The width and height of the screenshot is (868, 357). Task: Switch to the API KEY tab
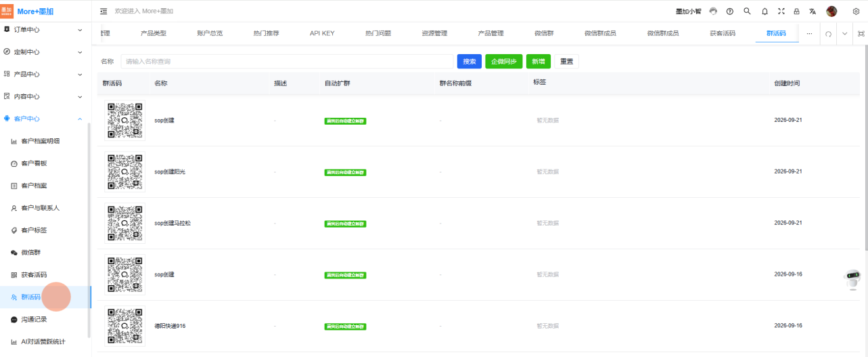[x=322, y=33]
